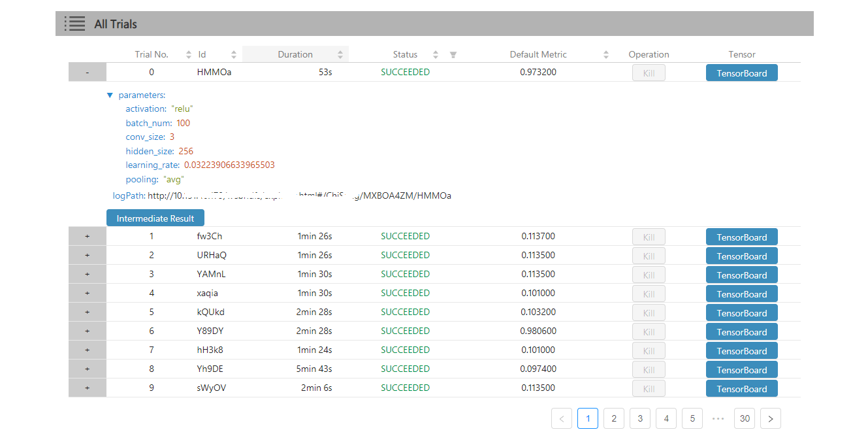868x436 pixels.
Task: Collapse the parameters tree triangle
Action: click(110, 95)
